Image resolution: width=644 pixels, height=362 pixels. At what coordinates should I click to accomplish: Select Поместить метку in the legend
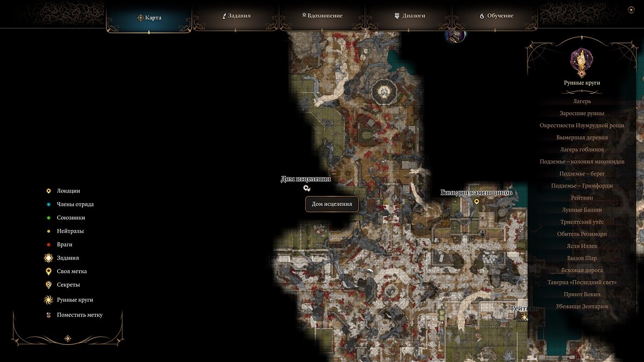point(74,315)
